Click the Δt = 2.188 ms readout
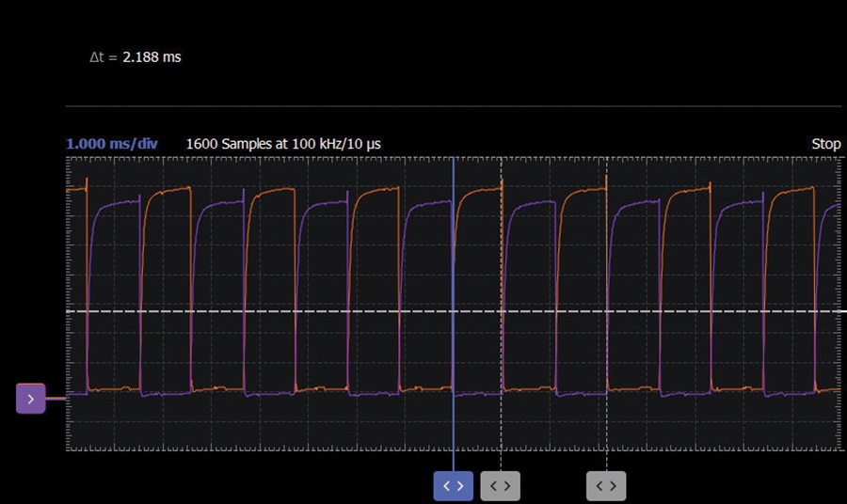Viewport: 847px width, 504px height. [135, 57]
